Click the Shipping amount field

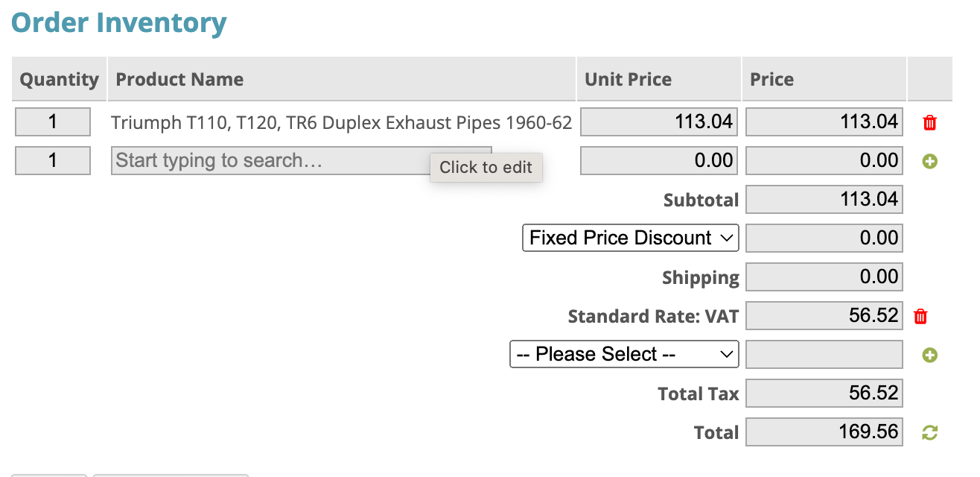[824, 277]
